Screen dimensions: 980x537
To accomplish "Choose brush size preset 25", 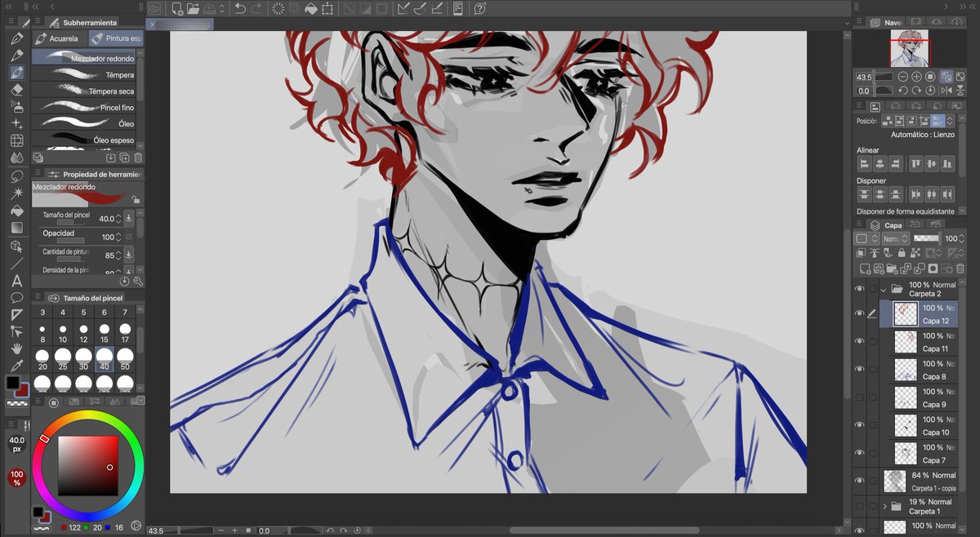I will [x=63, y=360].
